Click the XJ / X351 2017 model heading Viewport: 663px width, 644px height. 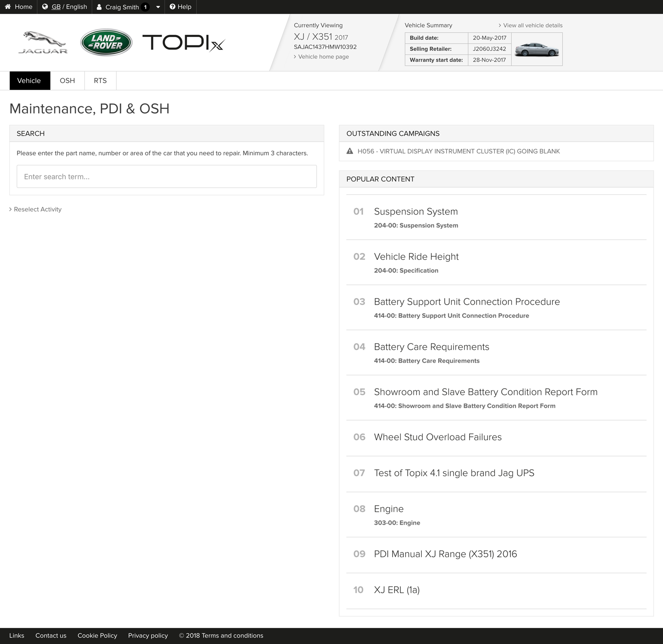[x=321, y=36]
